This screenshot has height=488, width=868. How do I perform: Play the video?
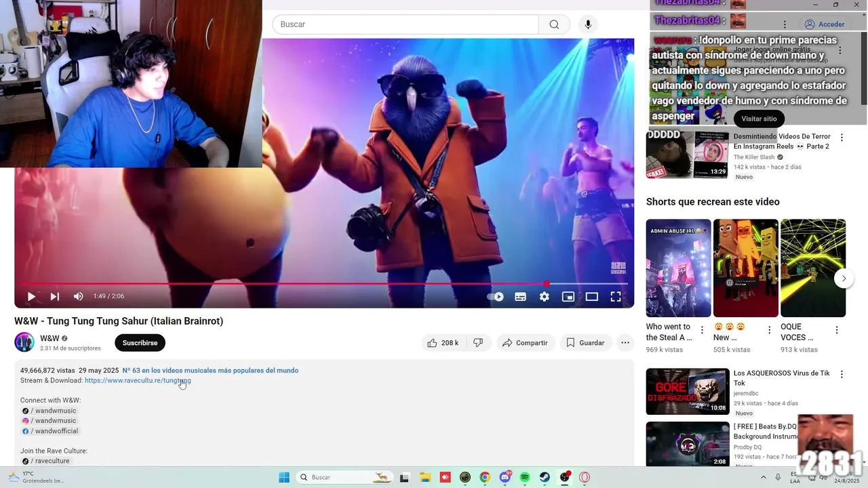pyautogui.click(x=31, y=296)
